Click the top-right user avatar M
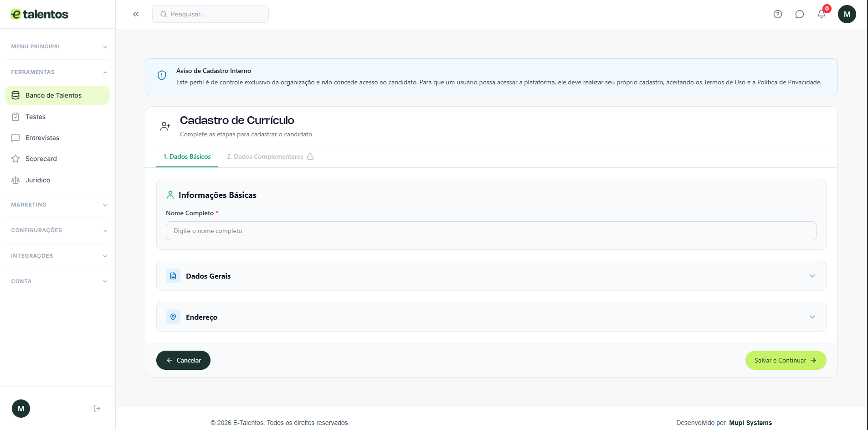Screen dimensions: 868x430 point(847,14)
